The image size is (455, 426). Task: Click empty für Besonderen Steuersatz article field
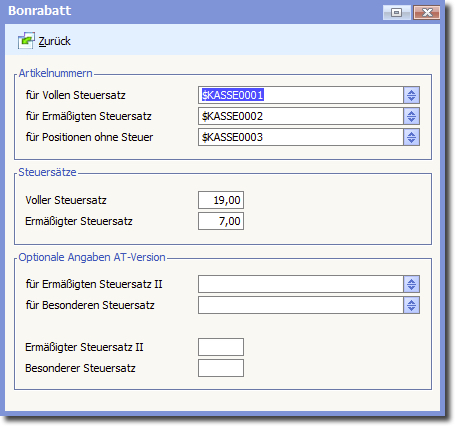click(301, 305)
